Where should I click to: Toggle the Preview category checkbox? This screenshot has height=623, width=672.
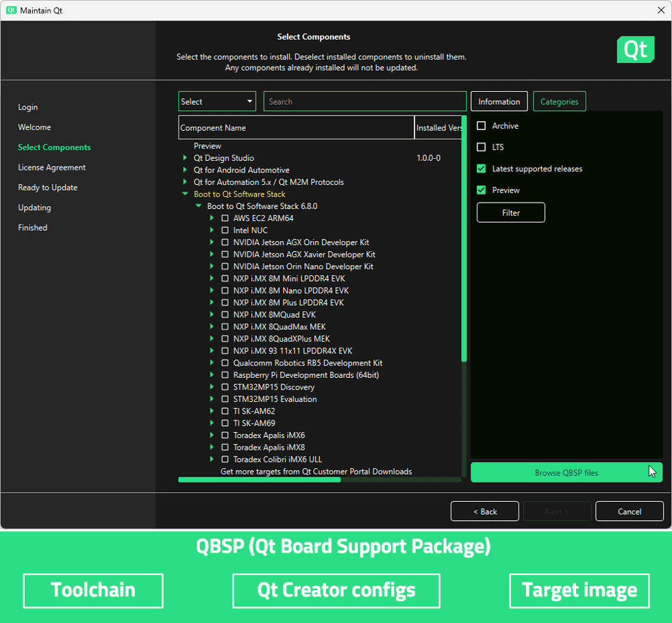click(x=482, y=190)
